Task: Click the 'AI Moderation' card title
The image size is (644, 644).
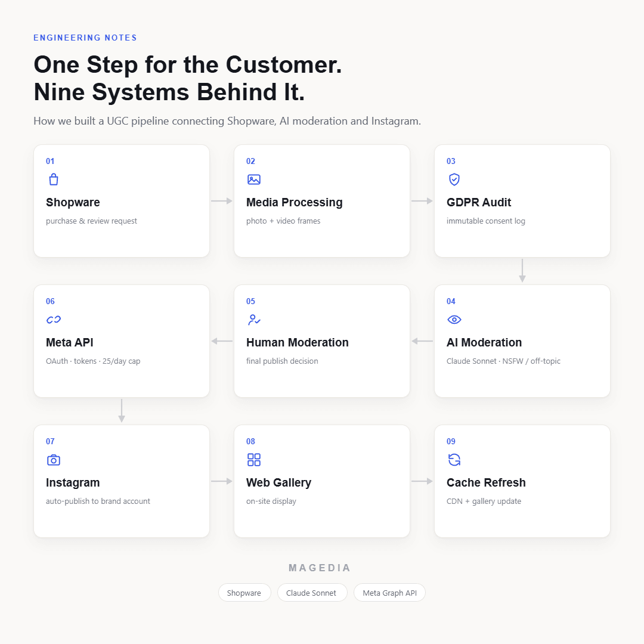Action: [x=484, y=342]
